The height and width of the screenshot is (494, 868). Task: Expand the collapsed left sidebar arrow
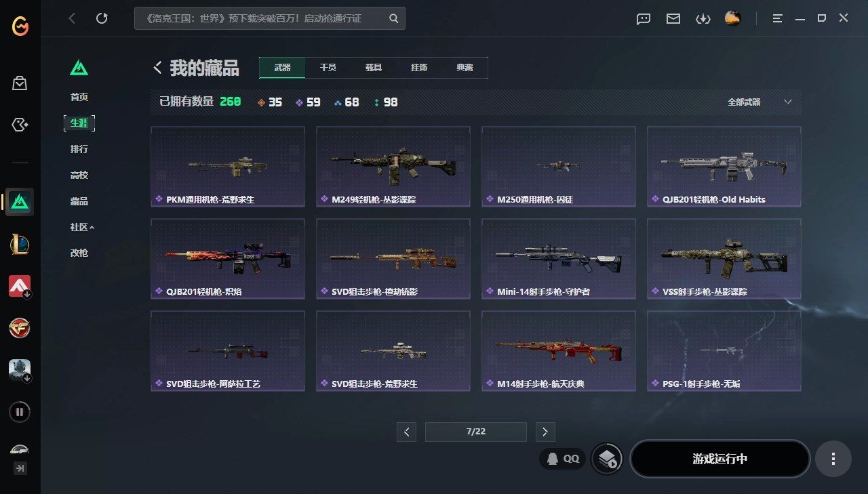point(20,468)
